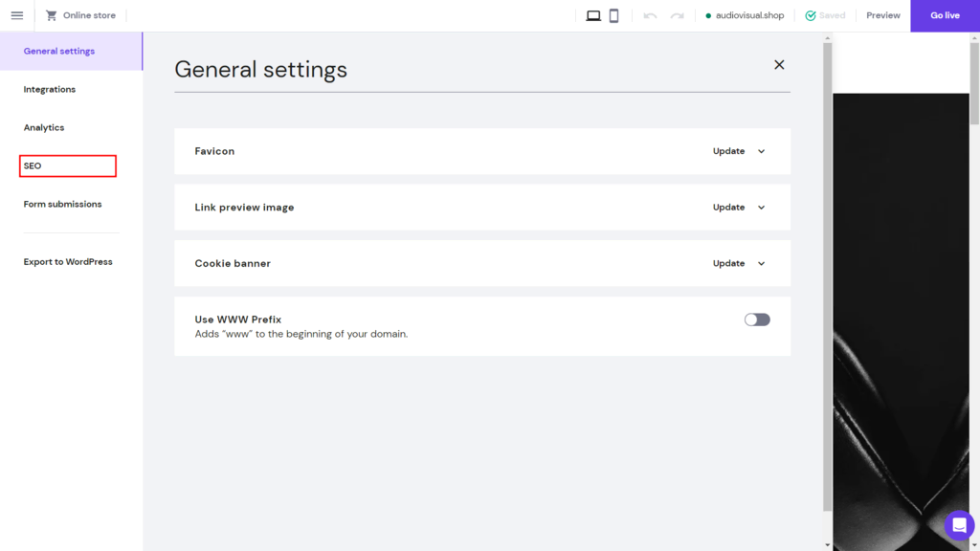Screen dimensions: 980x551
Task: Open the SEO settings tab
Action: point(68,166)
